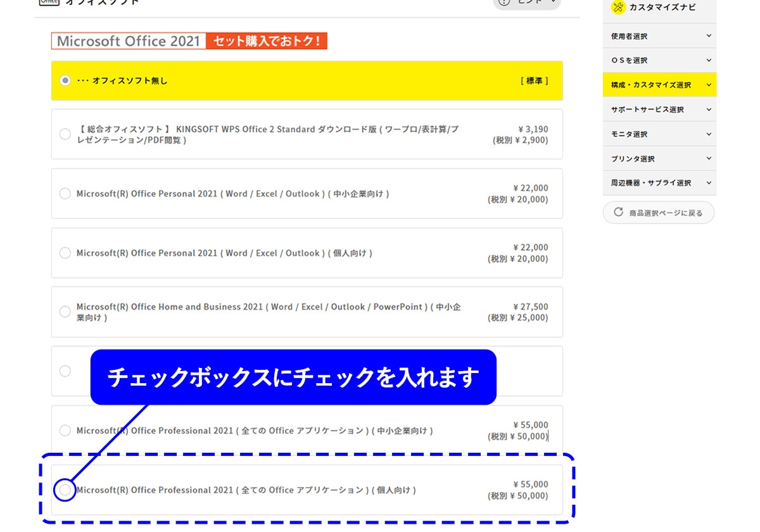Click the circular arrow icon in 商品選択ページに戻る
Screen dimensions: 760x532
[x=619, y=212]
